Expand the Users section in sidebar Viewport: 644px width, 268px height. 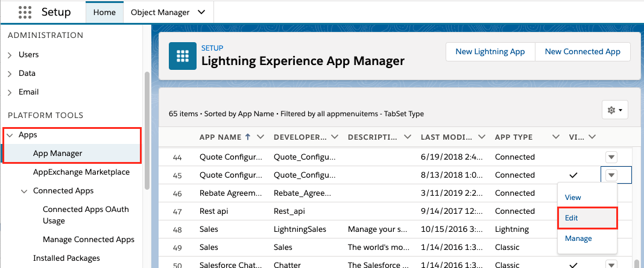click(x=10, y=55)
